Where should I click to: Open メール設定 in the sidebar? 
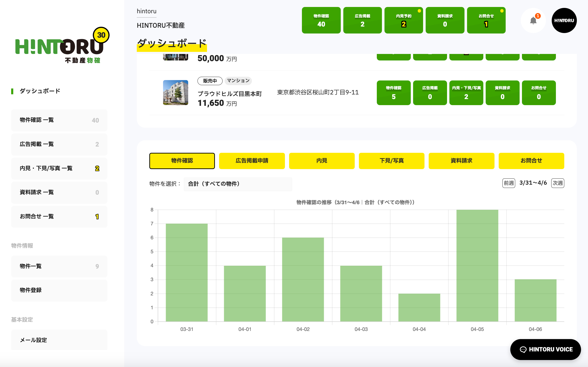tap(59, 340)
